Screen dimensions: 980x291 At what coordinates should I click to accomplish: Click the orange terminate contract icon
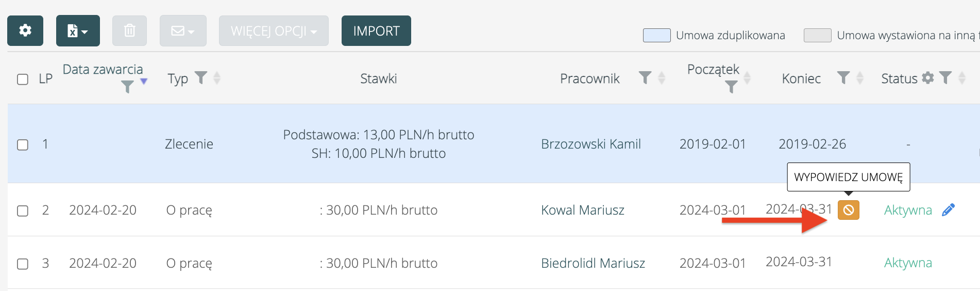click(x=848, y=210)
